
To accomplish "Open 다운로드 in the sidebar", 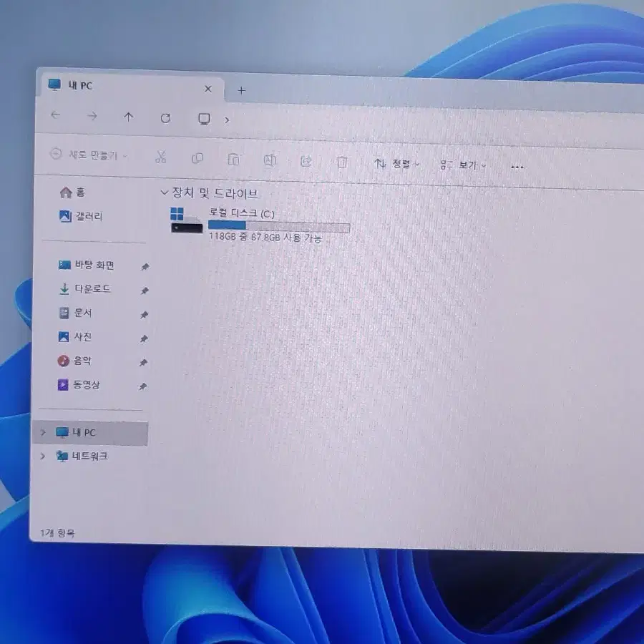I will [84, 289].
